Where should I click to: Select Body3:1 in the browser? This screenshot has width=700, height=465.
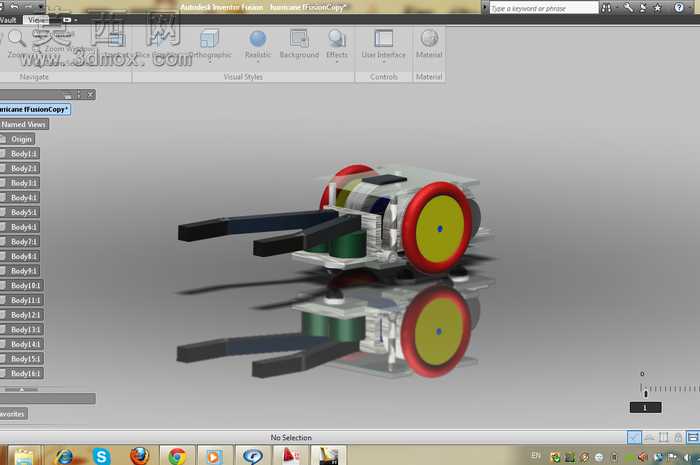click(20, 183)
